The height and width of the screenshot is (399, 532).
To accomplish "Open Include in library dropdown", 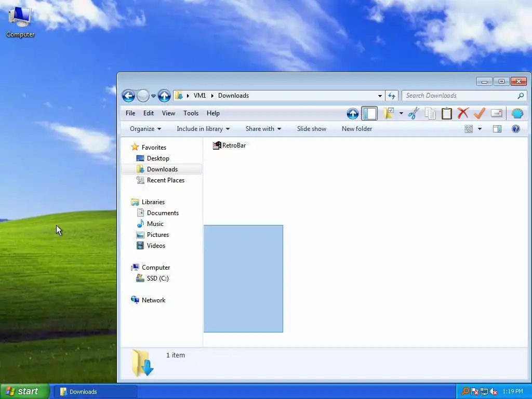I will 203,129.
